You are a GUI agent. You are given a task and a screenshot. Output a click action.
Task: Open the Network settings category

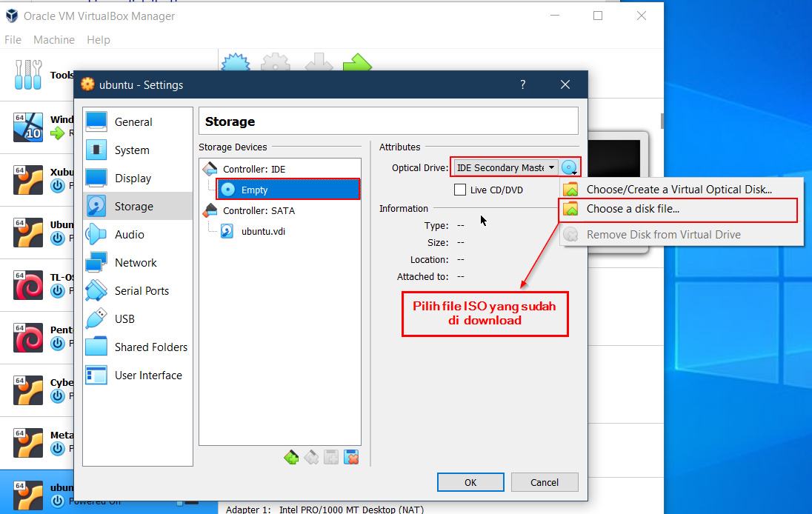[136, 263]
